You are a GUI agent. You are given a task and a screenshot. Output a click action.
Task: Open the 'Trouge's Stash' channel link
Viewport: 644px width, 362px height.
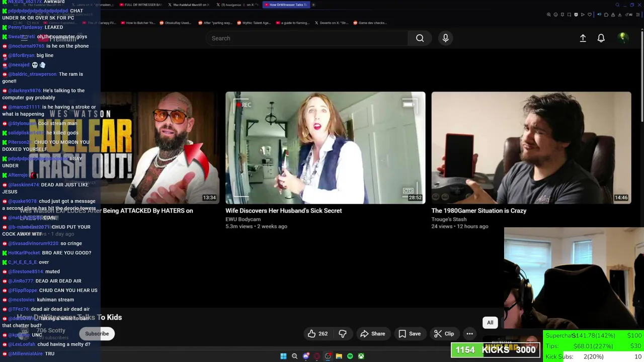click(x=449, y=219)
